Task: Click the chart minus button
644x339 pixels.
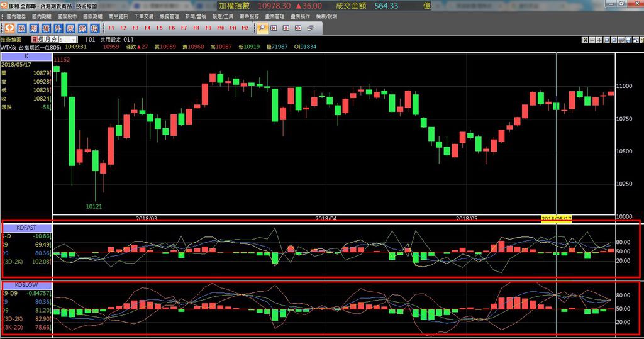Action: pyautogui.click(x=592, y=40)
